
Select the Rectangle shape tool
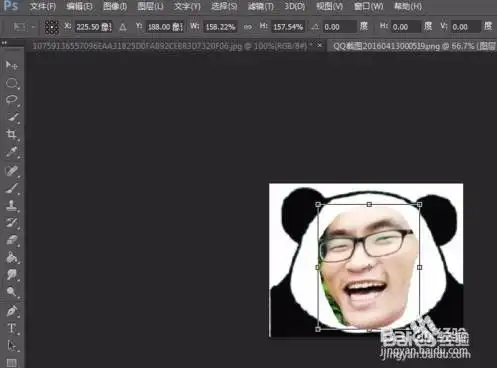click(x=12, y=362)
